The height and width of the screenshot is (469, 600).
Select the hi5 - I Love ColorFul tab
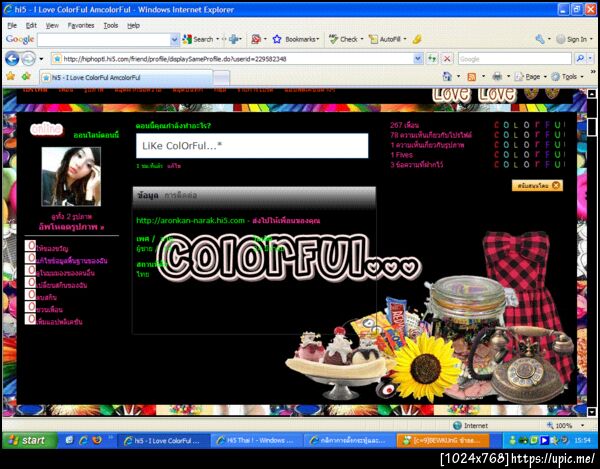(x=126, y=77)
